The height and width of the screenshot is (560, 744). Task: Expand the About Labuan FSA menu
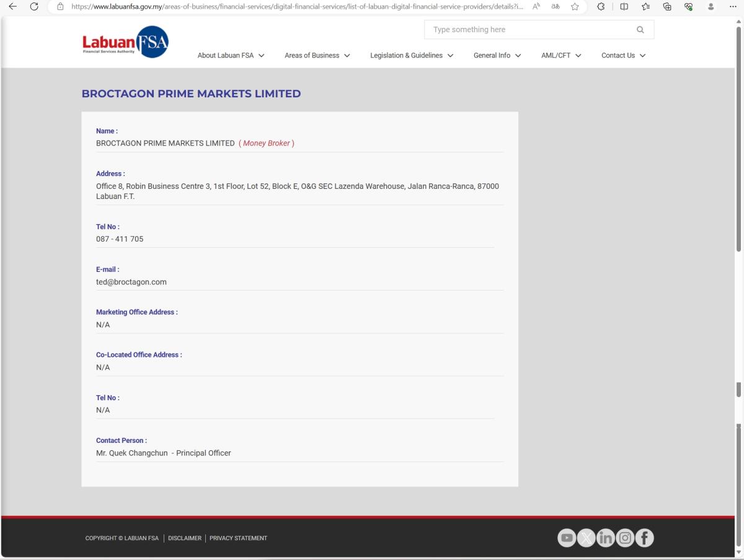[231, 56]
